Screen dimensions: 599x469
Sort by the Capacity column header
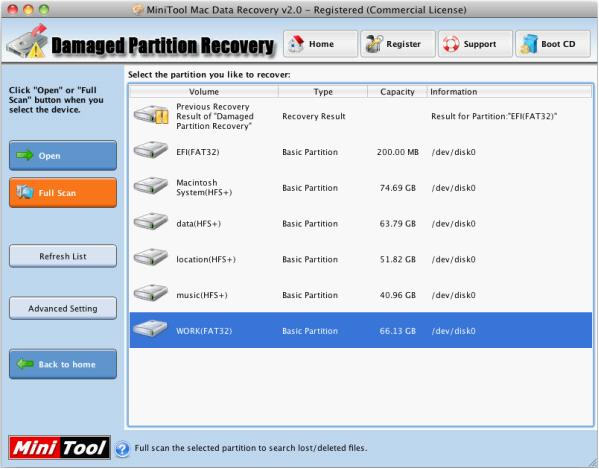tap(397, 92)
